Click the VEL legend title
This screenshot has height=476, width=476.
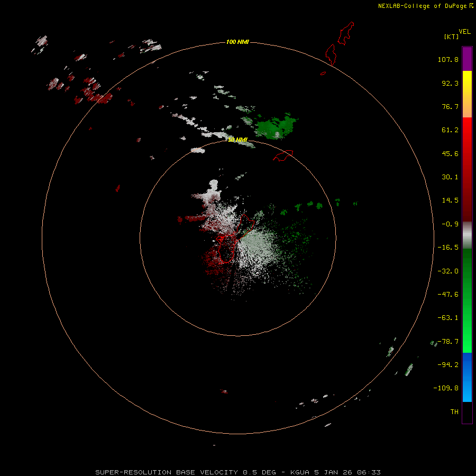[464, 32]
